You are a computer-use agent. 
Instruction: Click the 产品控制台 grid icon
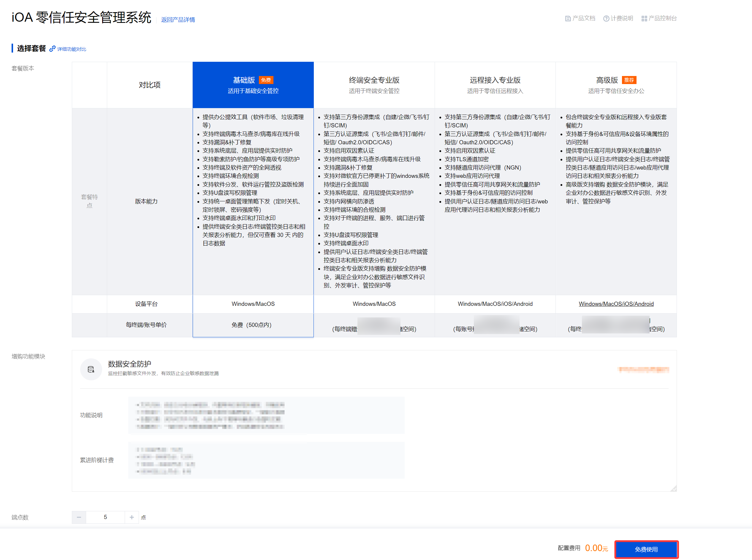(644, 19)
